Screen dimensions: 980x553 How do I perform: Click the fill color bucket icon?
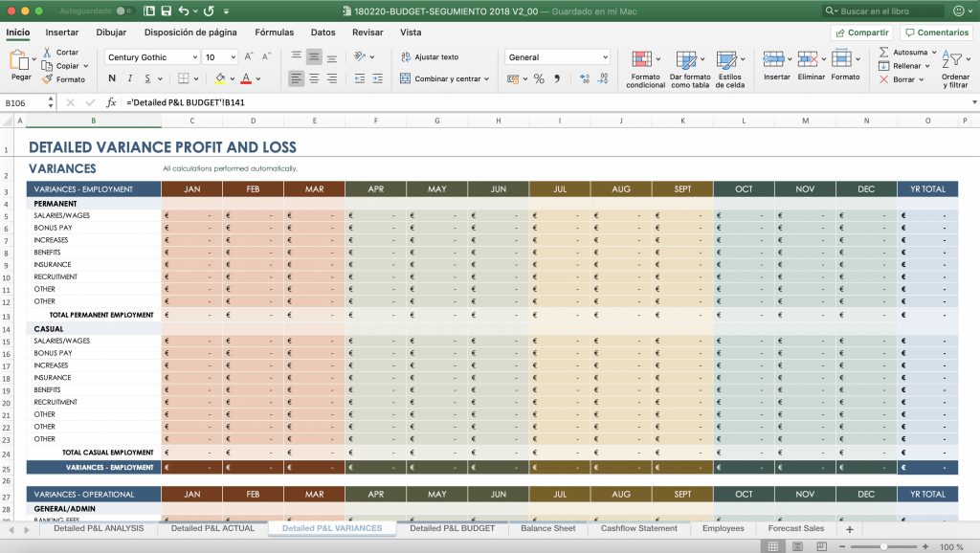pos(220,78)
